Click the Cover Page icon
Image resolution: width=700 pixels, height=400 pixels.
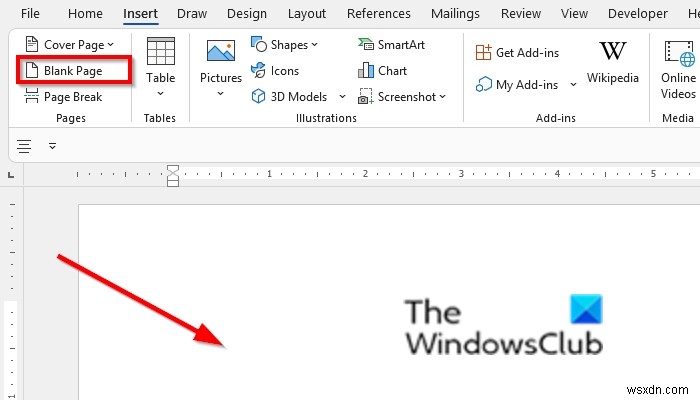click(x=32, y=44)
